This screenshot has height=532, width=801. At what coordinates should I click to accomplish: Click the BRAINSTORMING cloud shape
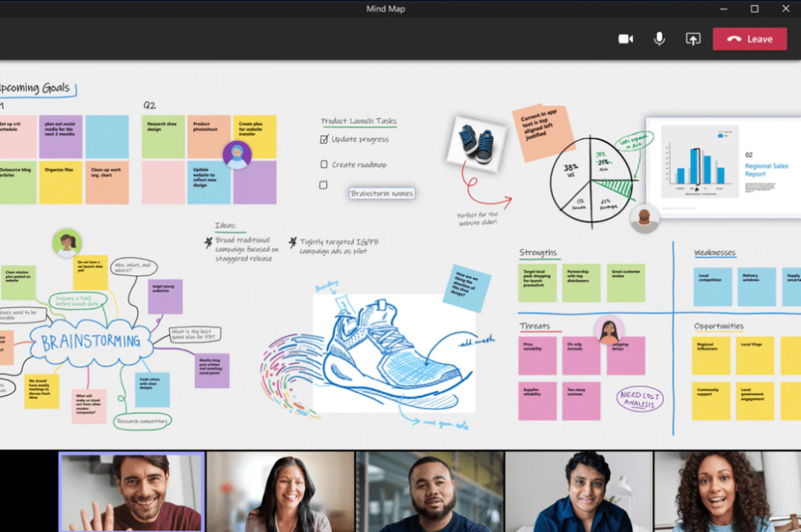tap(91, 341)
